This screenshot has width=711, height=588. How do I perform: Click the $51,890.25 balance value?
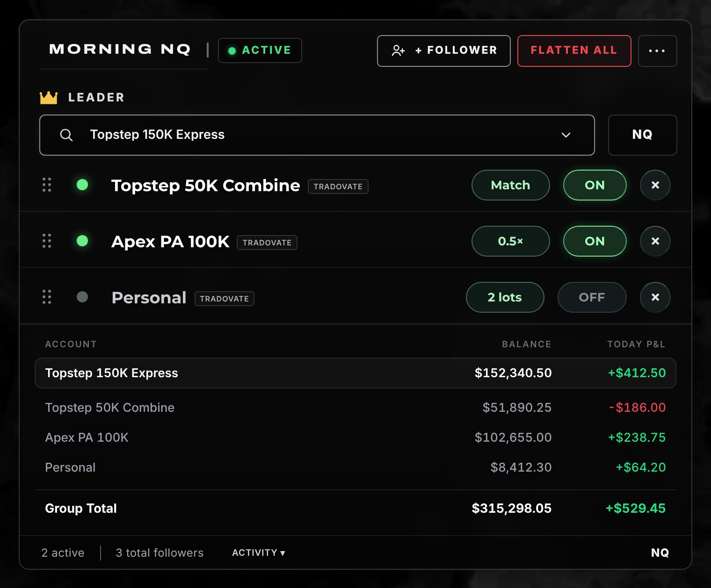pos(517,408)
